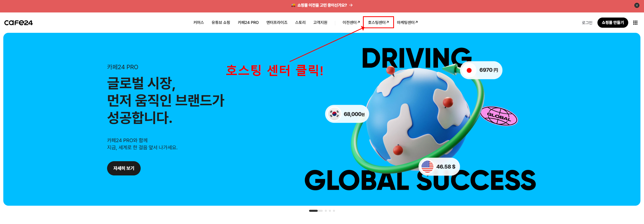Viewport: 644px width, 224px height.
Task: Click the cafe24 logo
Action: (19, 23)
